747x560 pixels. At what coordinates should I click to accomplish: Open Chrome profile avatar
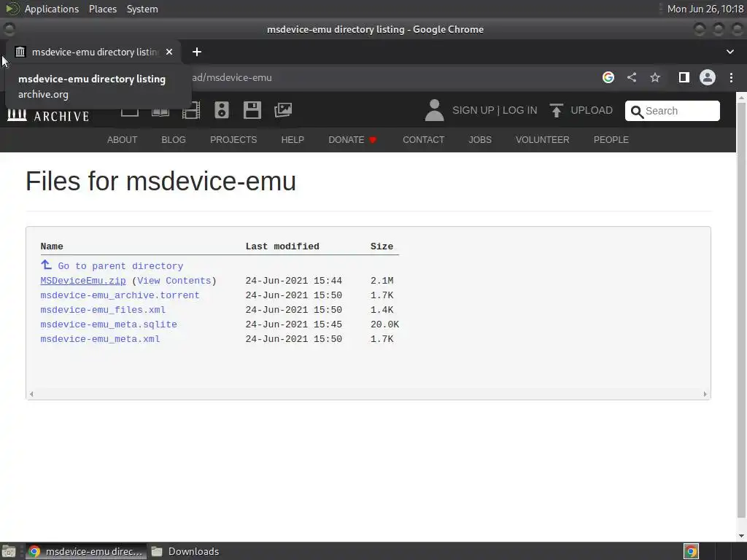point(708,77)
